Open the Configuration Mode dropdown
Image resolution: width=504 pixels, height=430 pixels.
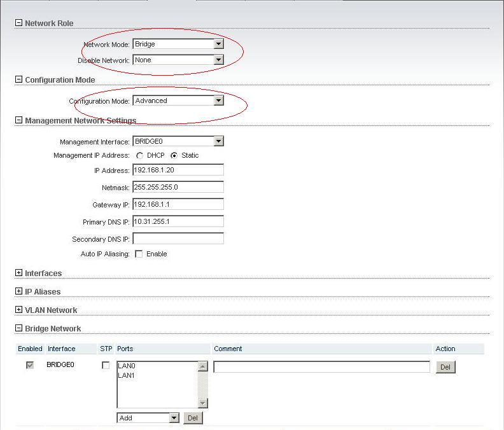(x=218, y=101)
